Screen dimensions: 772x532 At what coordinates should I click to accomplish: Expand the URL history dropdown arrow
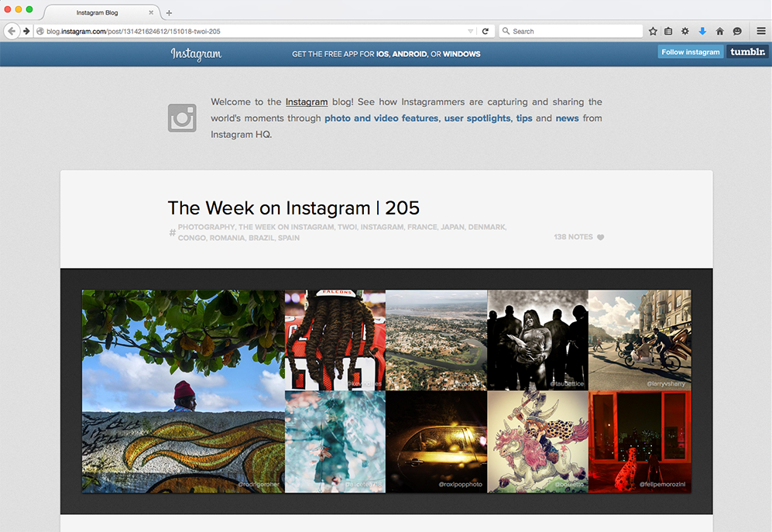(x=470, y=31)
